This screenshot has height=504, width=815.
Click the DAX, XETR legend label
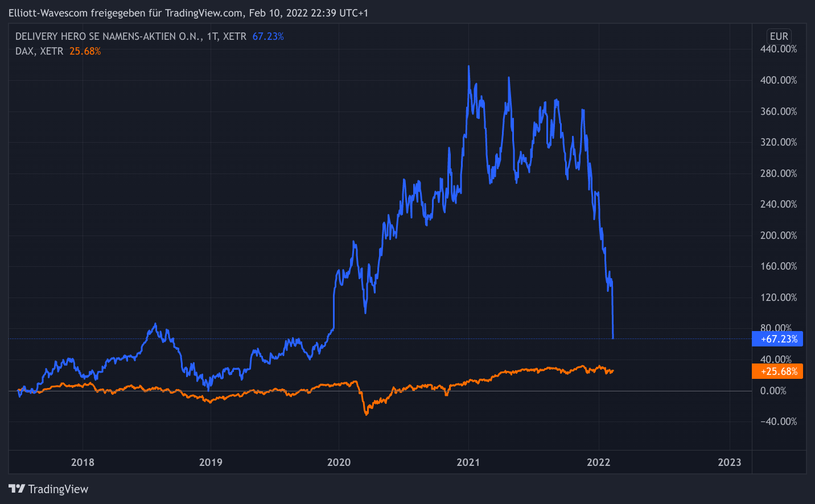point(39,51)
